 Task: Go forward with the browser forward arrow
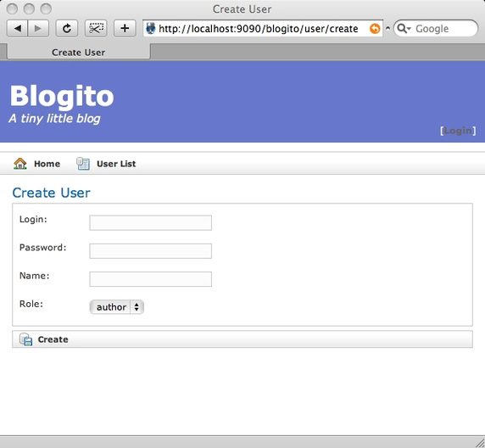[38, 29]
